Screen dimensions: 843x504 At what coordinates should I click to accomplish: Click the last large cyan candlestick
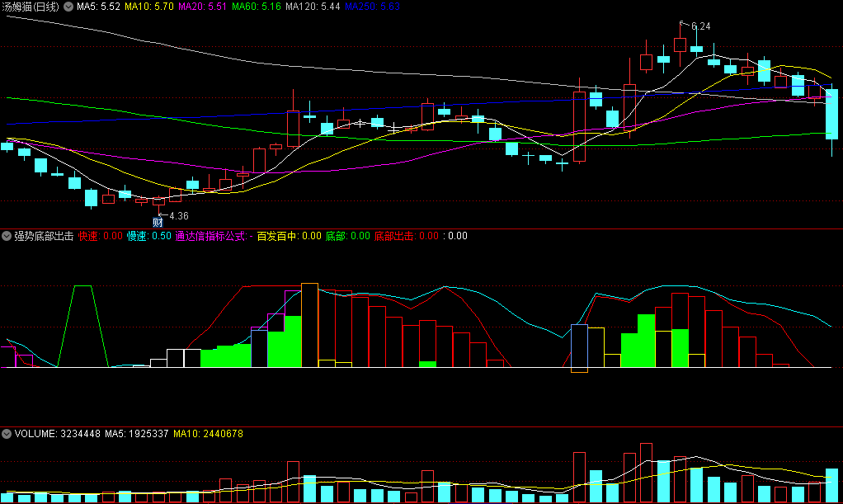831,114
